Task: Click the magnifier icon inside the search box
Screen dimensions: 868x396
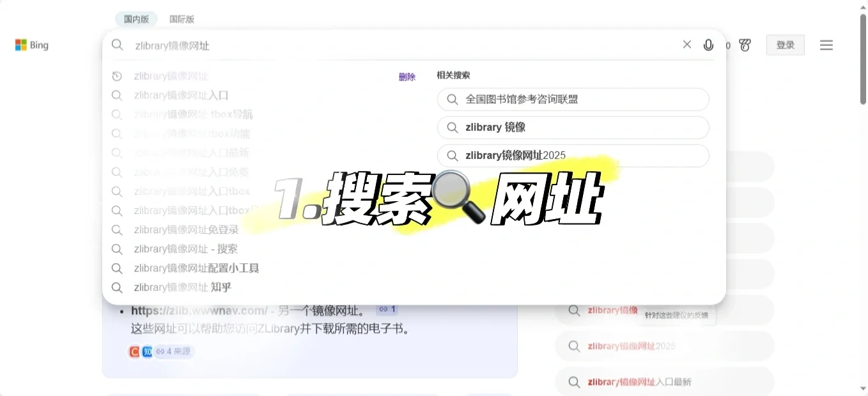Action: [x=118, y=45]
